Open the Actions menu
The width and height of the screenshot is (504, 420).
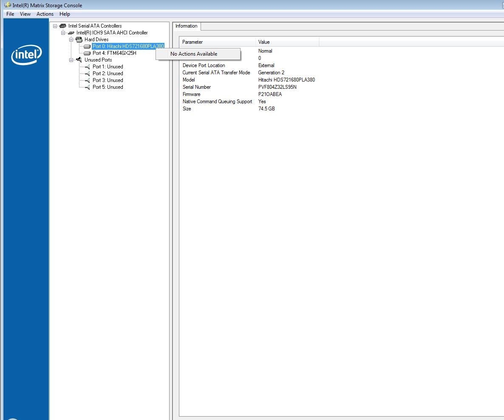[x=45, y=14]
